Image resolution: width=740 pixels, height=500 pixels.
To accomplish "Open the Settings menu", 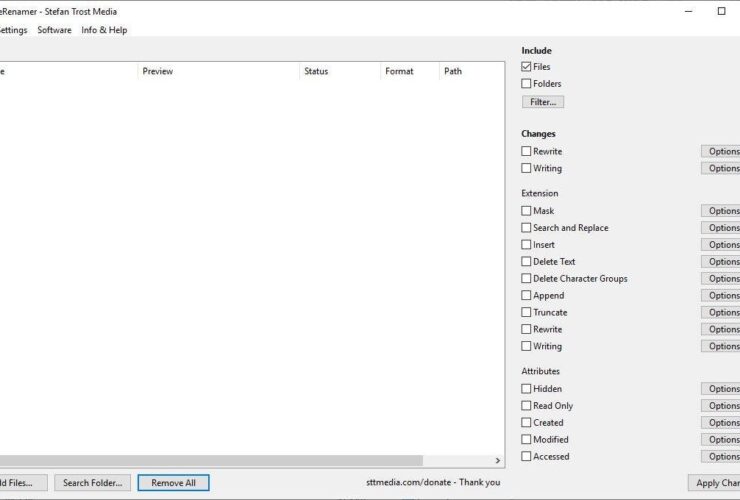I will 12,30.
